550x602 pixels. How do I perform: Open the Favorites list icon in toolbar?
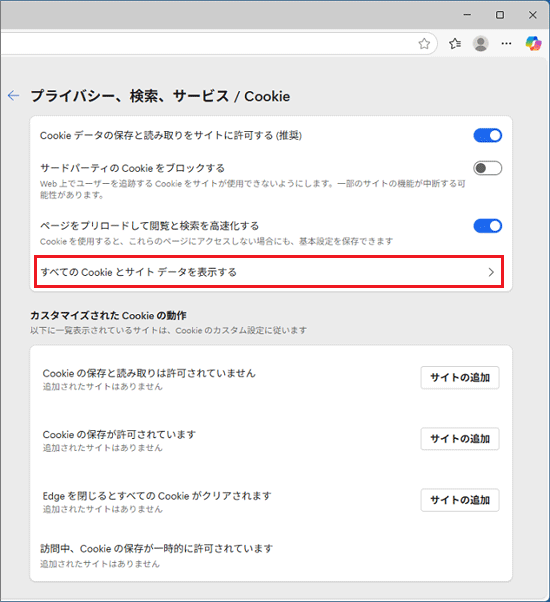(455, 44)
